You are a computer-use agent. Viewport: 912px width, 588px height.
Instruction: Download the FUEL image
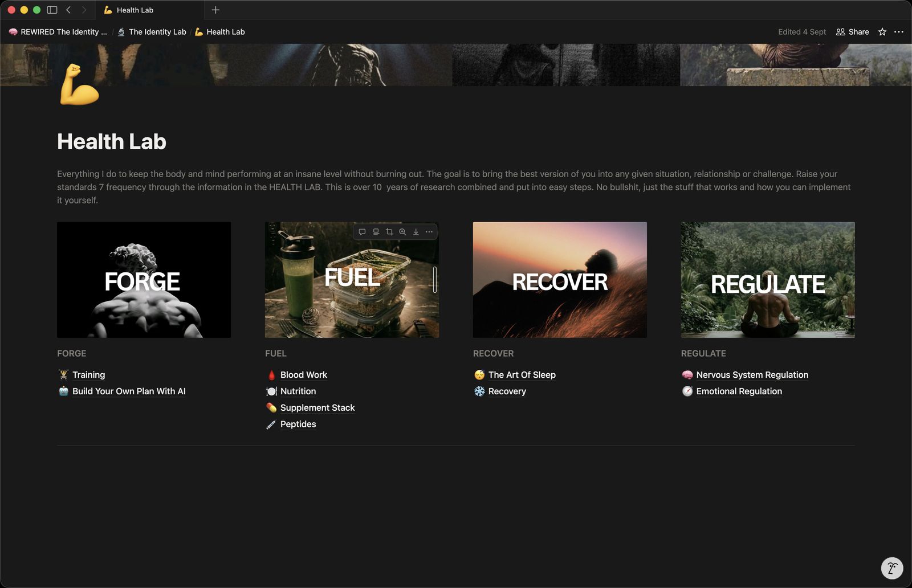(x=416, y=232)
